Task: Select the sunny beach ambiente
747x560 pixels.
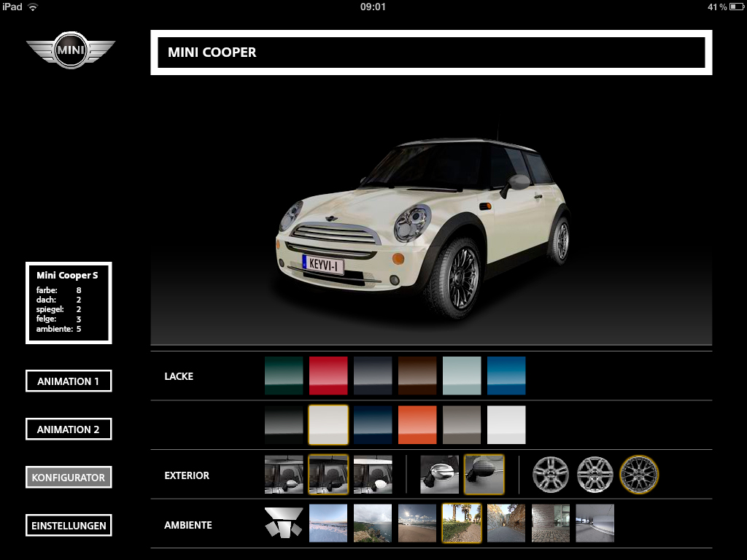Action: [417, 524]
